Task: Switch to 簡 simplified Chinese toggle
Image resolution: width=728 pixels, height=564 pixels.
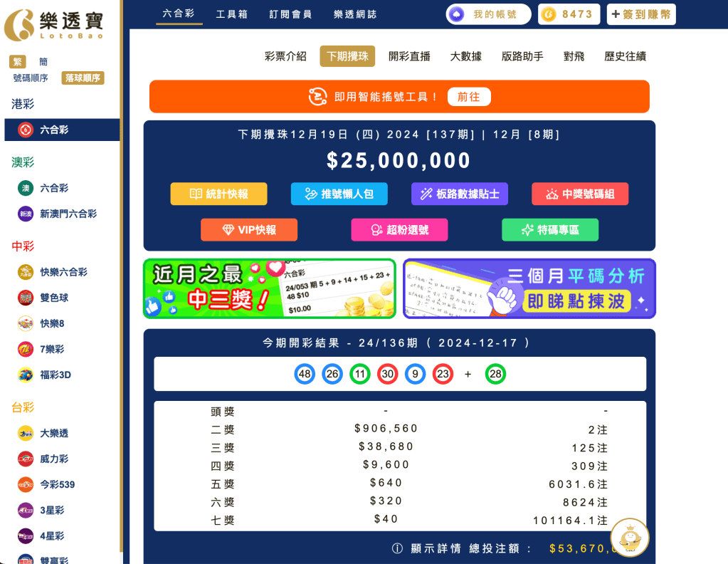Action: click(43, 62)
